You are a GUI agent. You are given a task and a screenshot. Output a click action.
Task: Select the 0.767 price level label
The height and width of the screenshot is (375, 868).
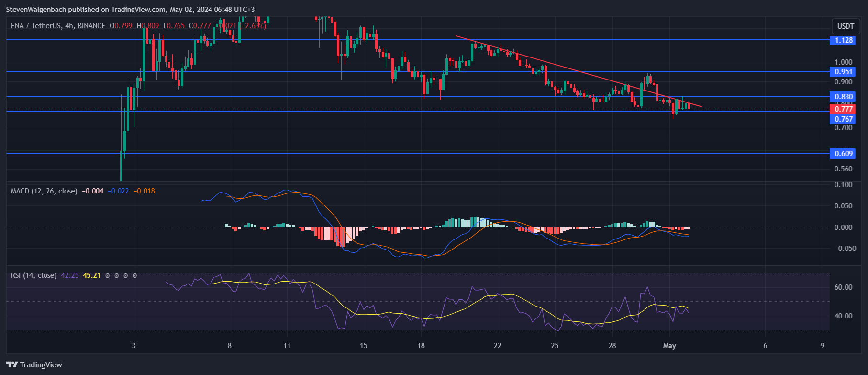click(x=844, y=119)
